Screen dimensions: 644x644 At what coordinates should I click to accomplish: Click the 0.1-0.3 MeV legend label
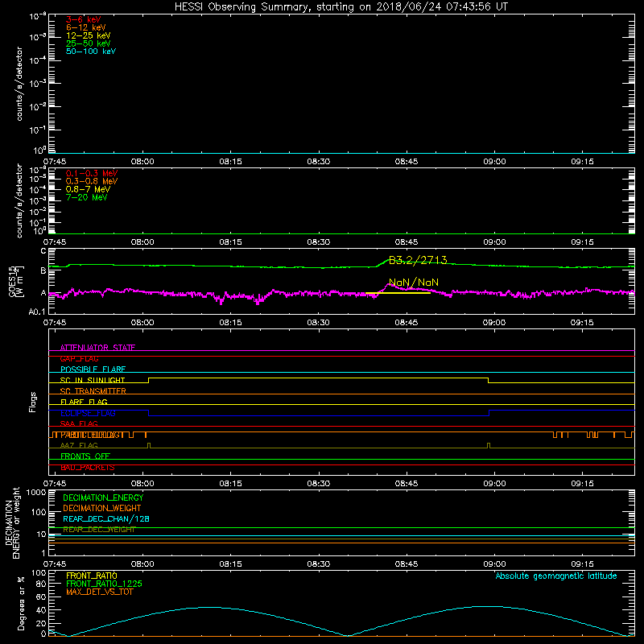click(92, 173)
